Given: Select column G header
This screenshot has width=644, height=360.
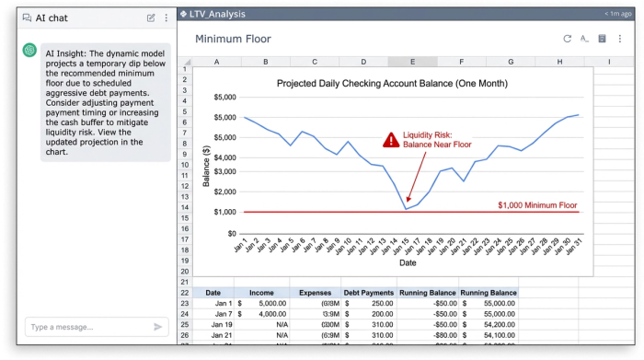Looking at the screenshot, I should [x=511, y=62].
